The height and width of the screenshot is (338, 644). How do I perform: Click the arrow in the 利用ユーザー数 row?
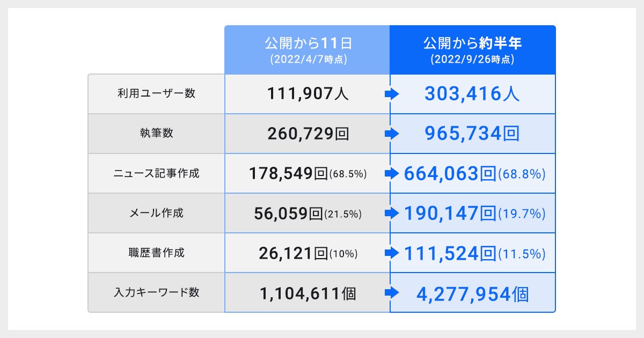pos(392,94)
